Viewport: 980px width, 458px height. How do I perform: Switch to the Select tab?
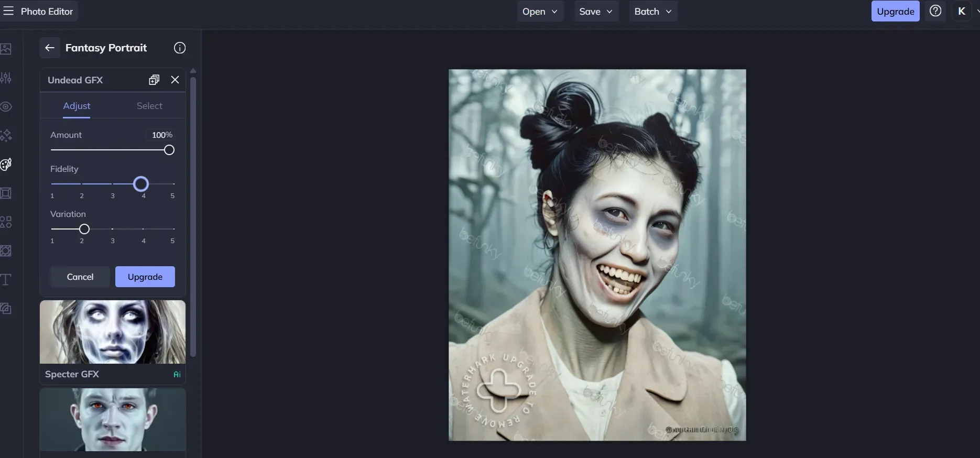(149, 106)
